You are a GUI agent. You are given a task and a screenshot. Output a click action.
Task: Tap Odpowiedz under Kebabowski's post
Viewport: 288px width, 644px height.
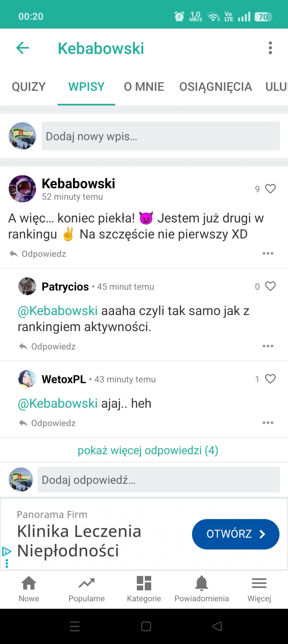[x=38, y=254]
